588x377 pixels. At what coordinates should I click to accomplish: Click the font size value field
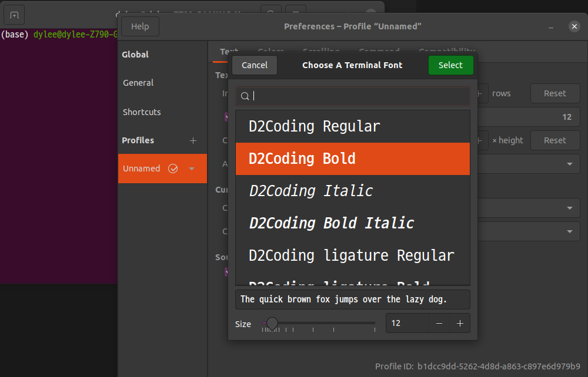[x=407, y=323]
